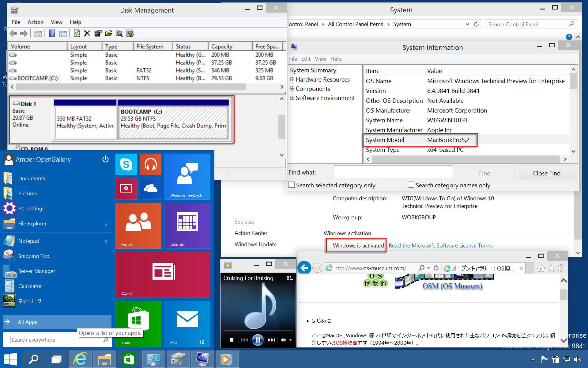Click the Close Find button
588x368 pixels.
point(547,173)
